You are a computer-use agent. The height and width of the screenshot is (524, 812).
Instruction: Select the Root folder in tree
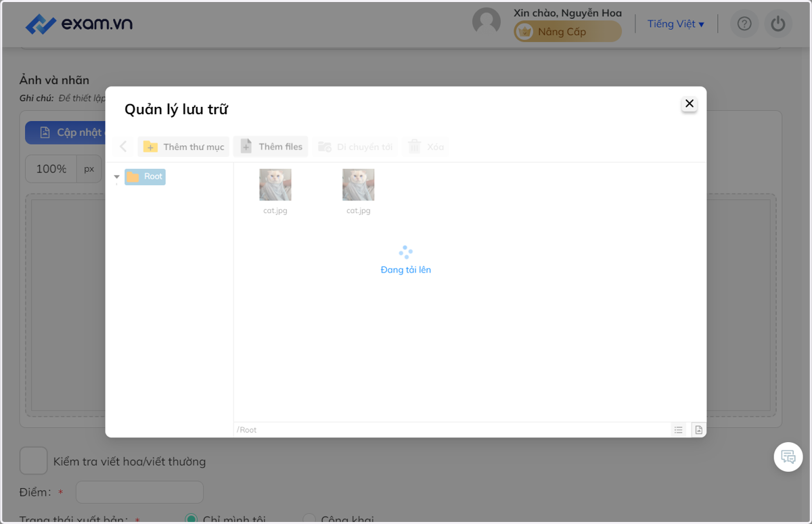pos(145,176)
